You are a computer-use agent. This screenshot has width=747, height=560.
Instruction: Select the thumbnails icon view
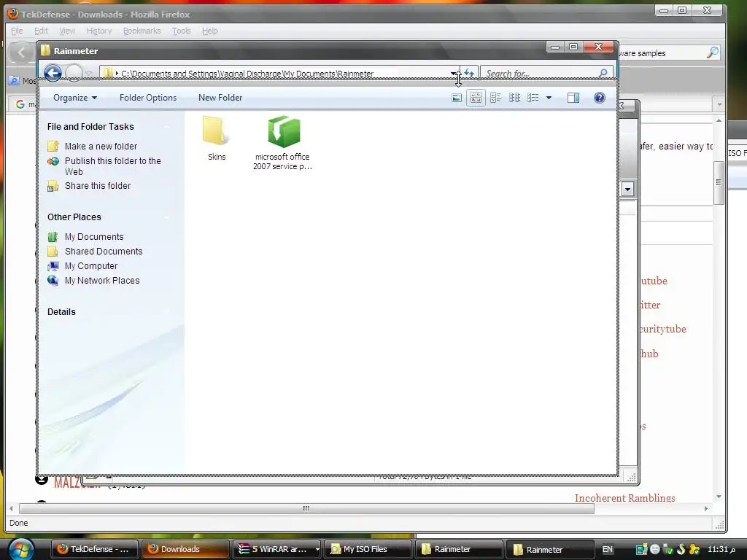pos(476,98)
